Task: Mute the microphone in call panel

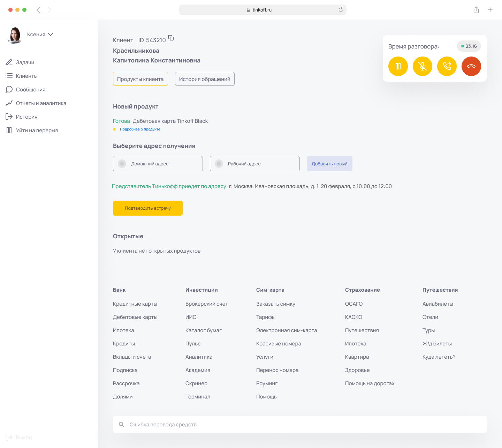Action: coord(422,66)
